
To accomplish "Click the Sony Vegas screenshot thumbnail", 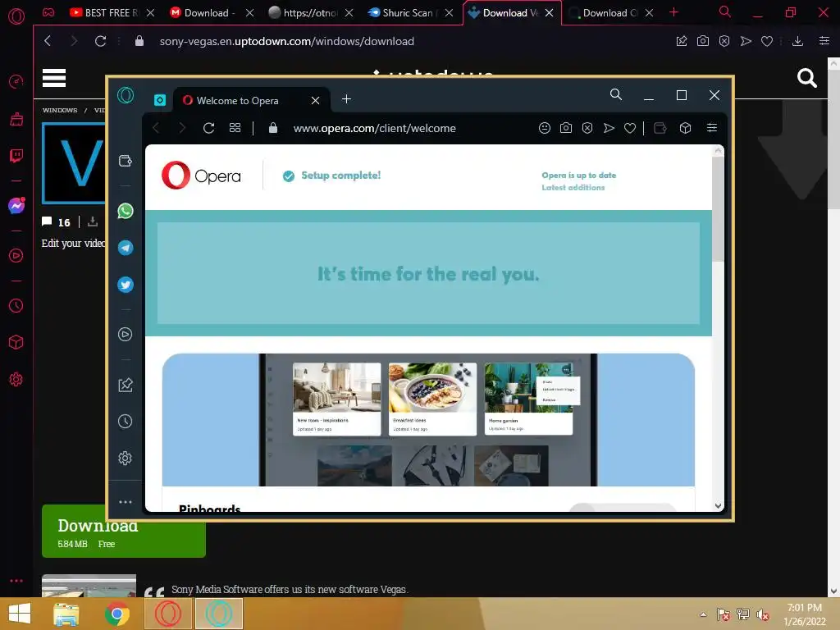I will coord(89,586).
